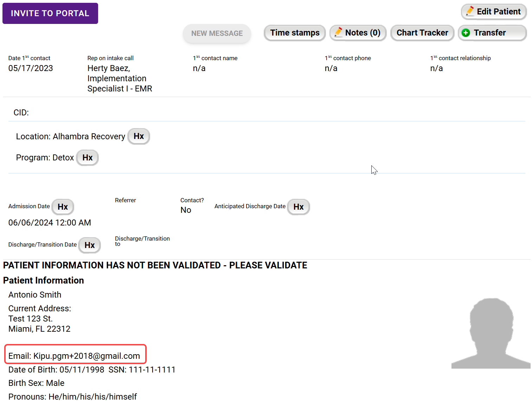Click the green plus Transfer icon
Screen dimensions: 532x401
[466, 33]
